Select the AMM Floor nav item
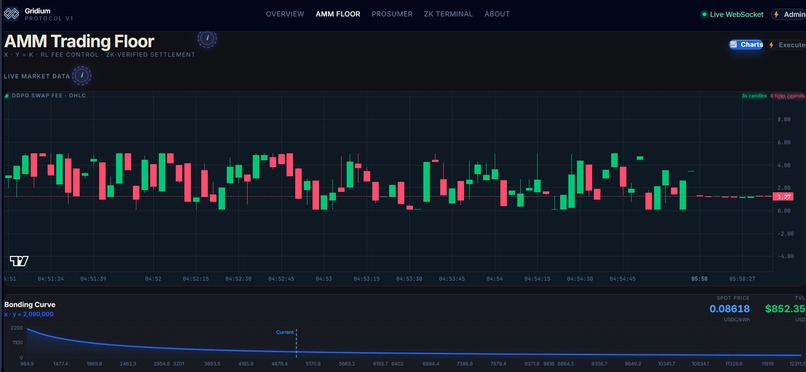The height and width of the screenshot is (372, 806). pos(338,14)
